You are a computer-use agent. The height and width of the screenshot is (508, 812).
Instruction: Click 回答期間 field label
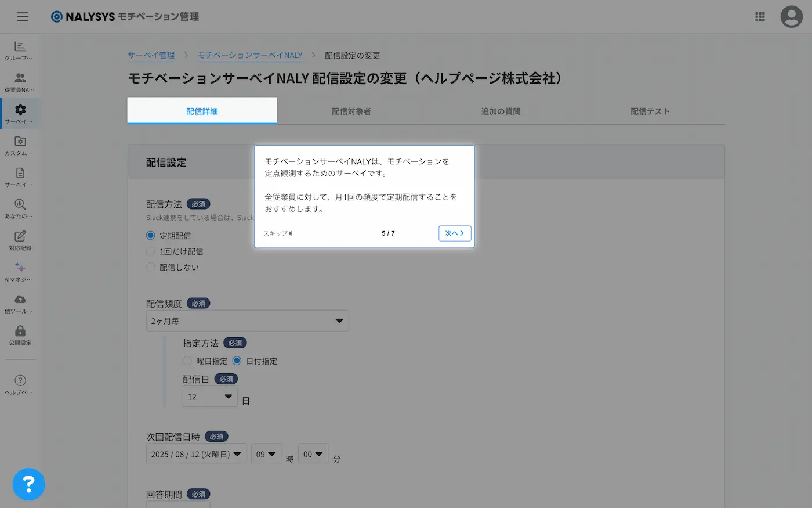point(164,494)
